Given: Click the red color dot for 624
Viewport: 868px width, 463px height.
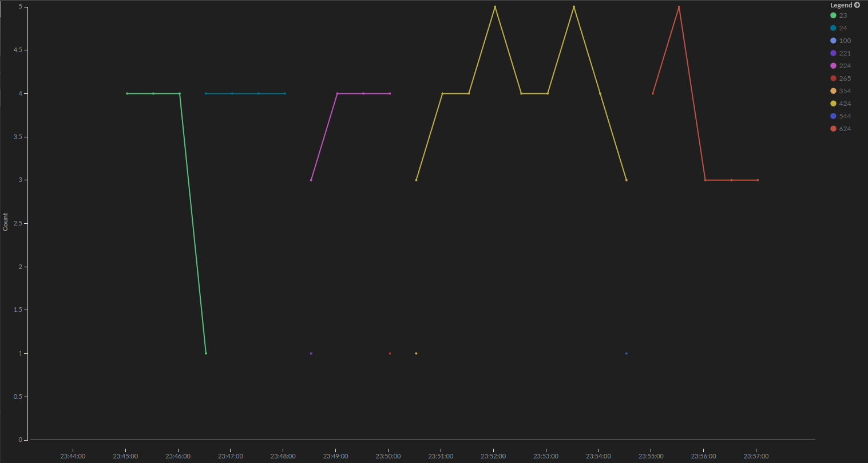Looking at the screenshot, I should [x=833, y=129].
